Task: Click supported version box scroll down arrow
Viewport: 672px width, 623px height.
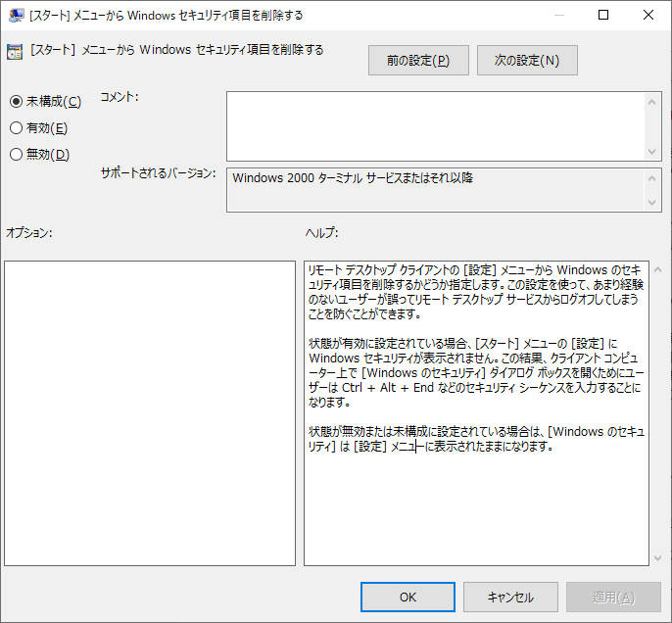Action: [651, 202]
